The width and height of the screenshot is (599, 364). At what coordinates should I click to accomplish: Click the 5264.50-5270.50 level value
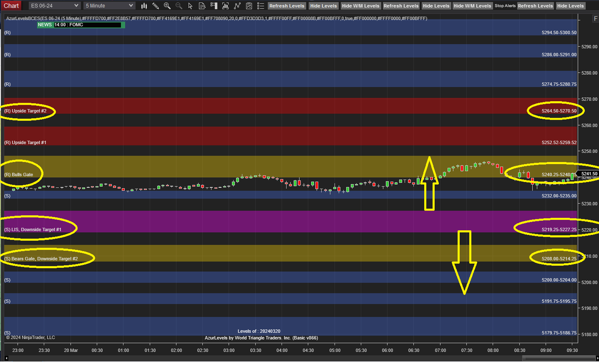click(x=559, y=111)
